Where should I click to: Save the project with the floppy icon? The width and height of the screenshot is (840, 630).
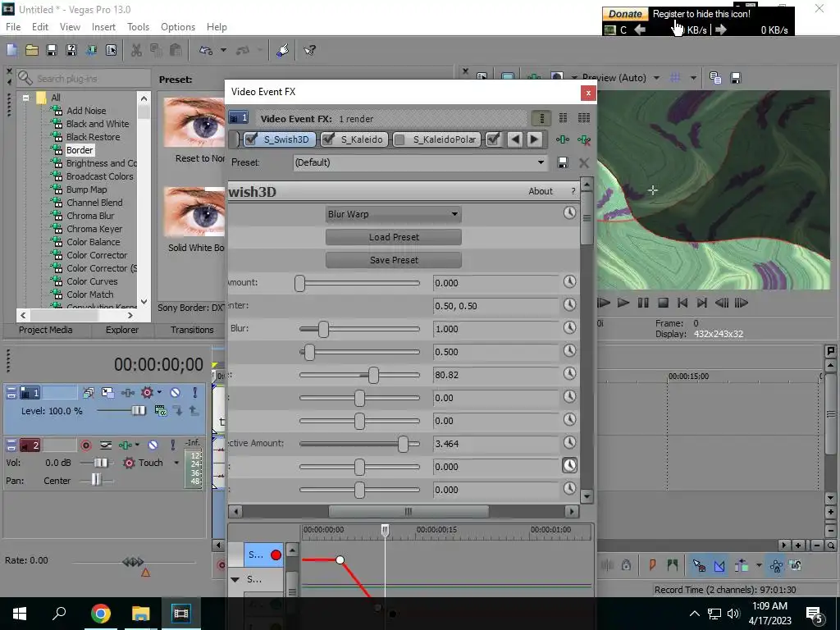[52, 50]
